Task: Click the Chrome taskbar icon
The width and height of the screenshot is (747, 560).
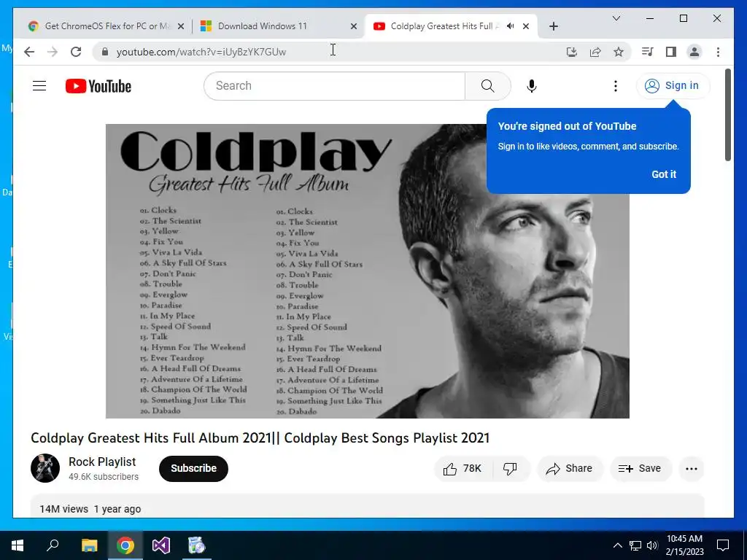Action: coord(125,545)
